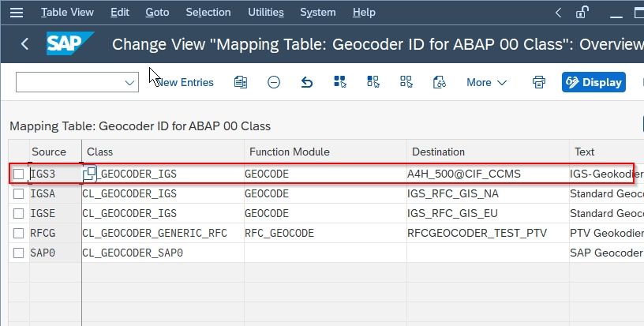Viewport: 644px width, 326px height.
Task: Click the Deselect All icon
Action: (406, 82)
